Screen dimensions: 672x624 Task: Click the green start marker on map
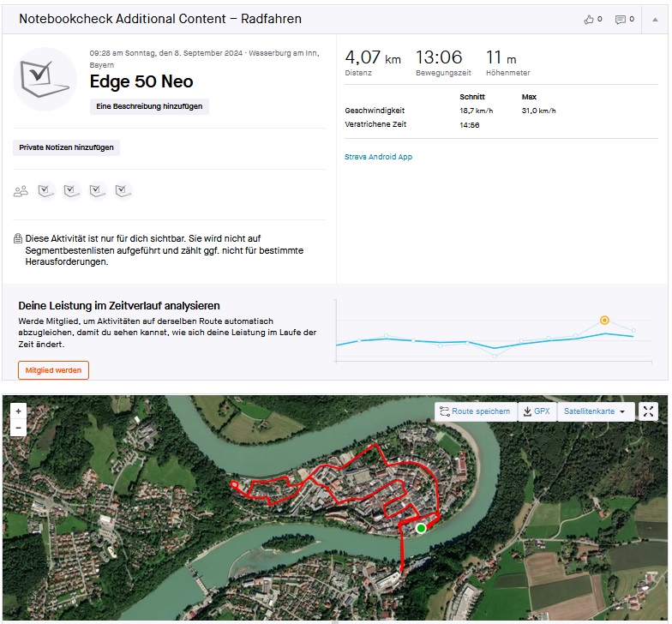point(421,529)
